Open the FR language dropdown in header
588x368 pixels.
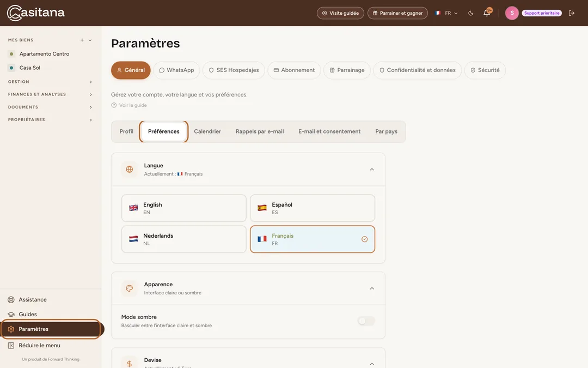click(446, 13)
